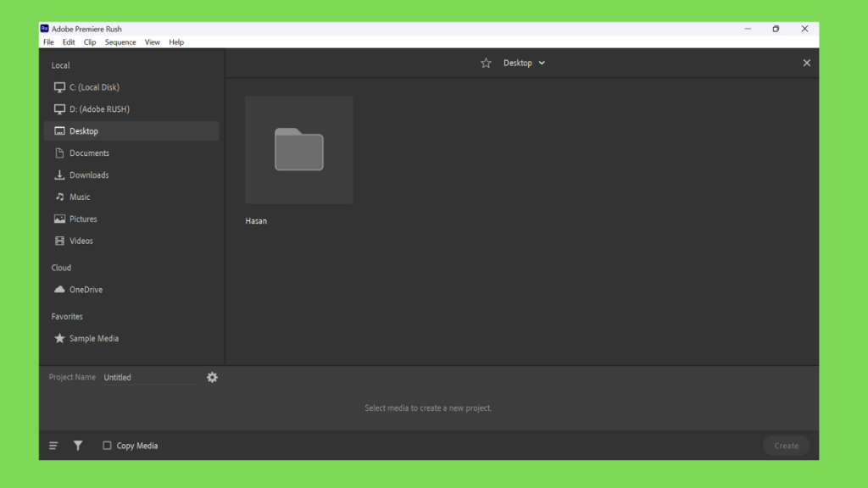868x488 pixels.
Task: Click the Project Name input field
Action: 151,377
